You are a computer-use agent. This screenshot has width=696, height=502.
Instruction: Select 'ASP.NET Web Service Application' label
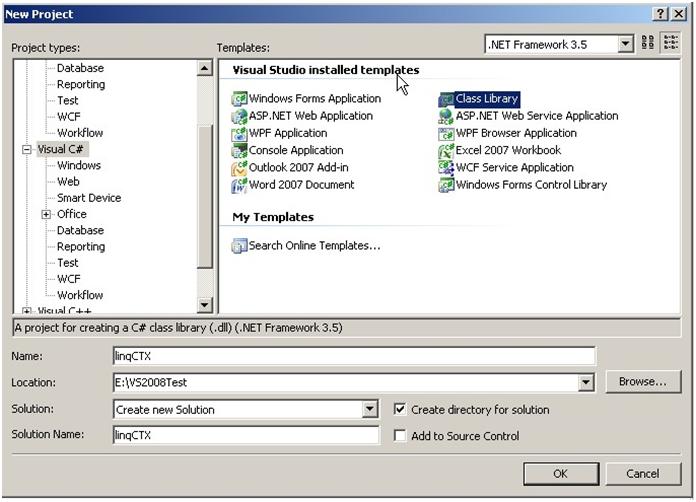pos(537,116)
